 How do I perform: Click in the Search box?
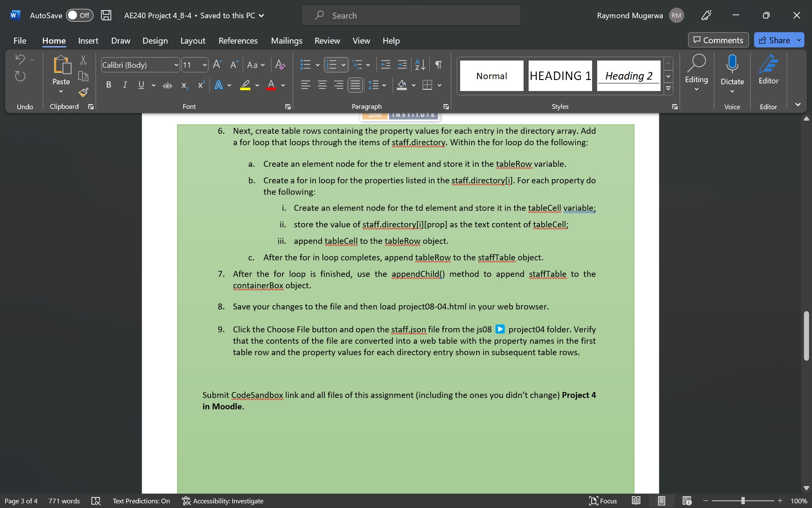(410, 16)
